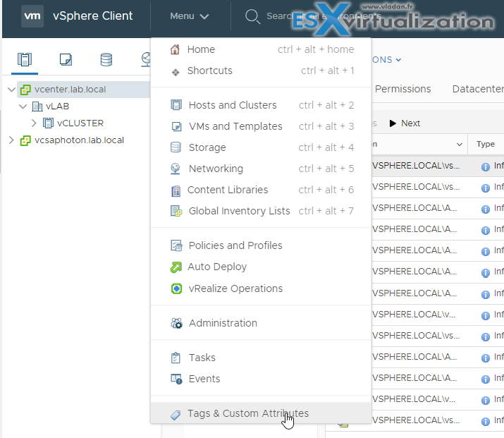
Task: Click the vLAB datacenter icon
Action: point(37,107)
